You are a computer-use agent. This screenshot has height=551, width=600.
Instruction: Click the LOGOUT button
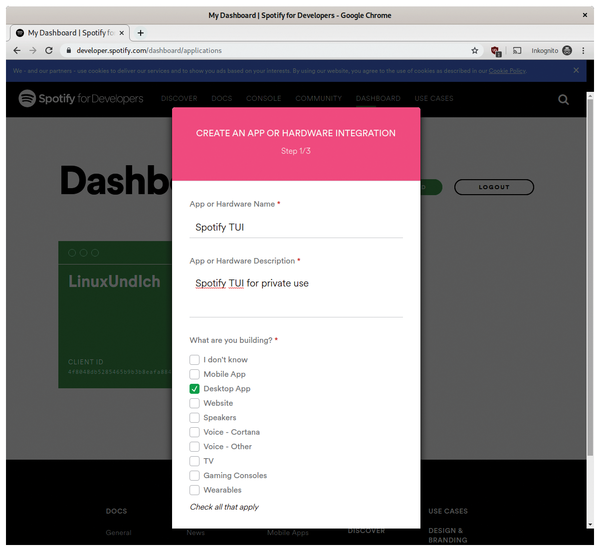click(493, 187)
